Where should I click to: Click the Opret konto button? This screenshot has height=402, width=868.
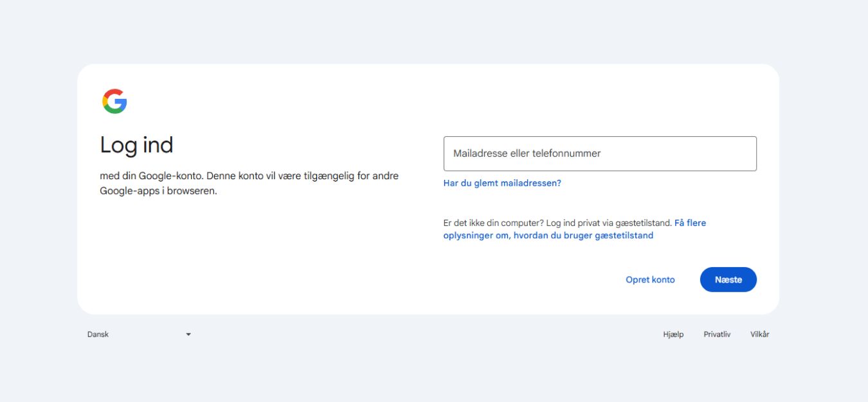coord(650,280)
